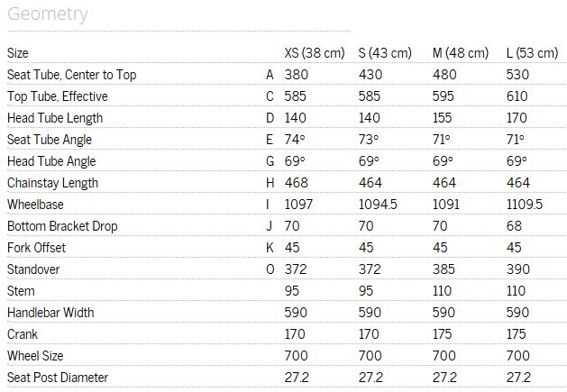This screenshot has height=392, width=567.
Task: Choose the "M (48 cm)" column header
Action: point(461,53)
